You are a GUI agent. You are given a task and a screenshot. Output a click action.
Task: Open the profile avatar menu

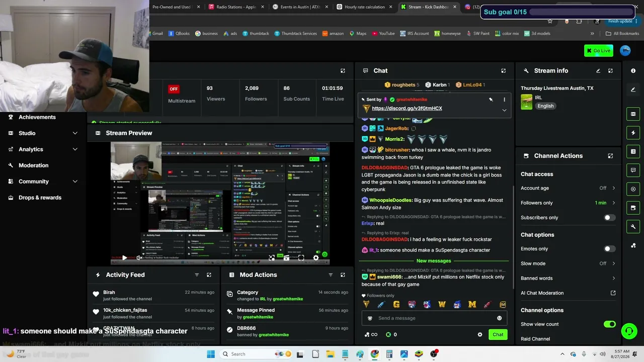click(625, 50)
